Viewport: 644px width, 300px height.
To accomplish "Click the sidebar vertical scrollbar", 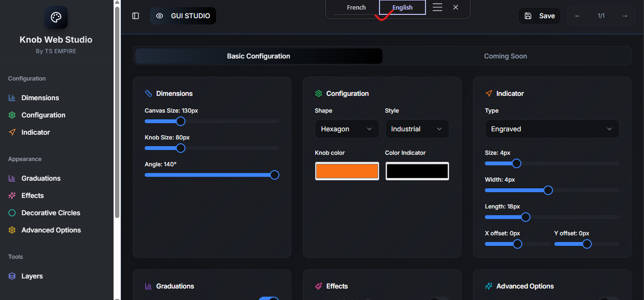I will (117, 113).
